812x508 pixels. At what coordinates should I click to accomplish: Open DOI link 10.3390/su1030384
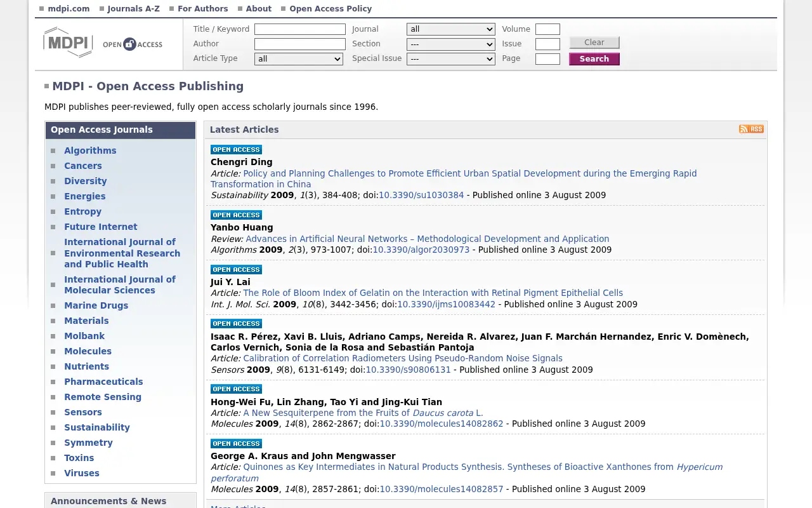[421, 196]
